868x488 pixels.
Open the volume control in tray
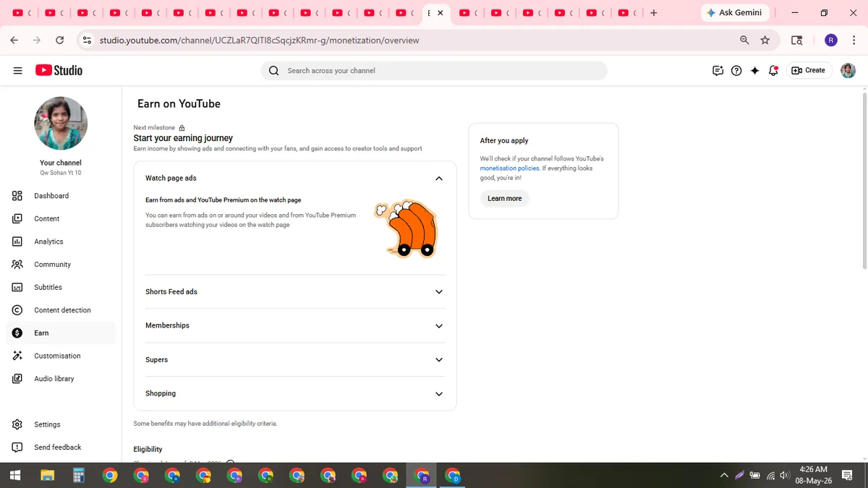click(785, 475)
